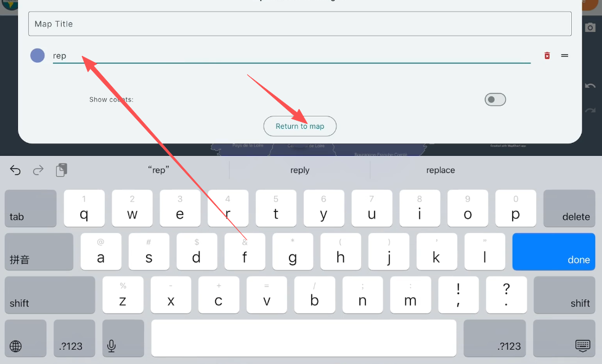Enable the left shift key
The image size is (602, 364).
tap(50, 295)
